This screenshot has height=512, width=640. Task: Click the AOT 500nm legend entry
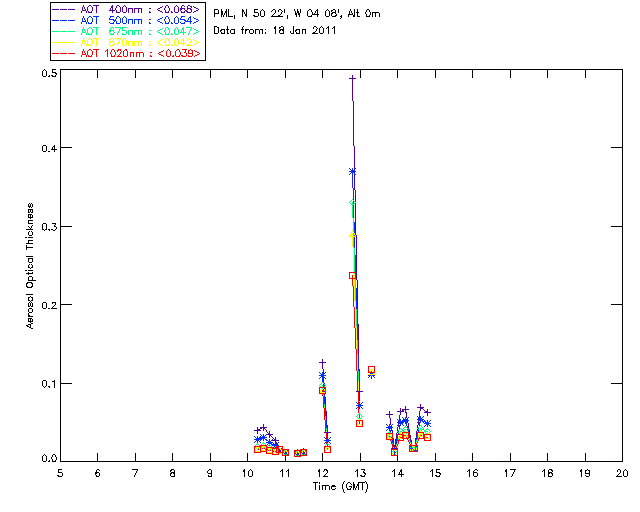coord(126,20)
